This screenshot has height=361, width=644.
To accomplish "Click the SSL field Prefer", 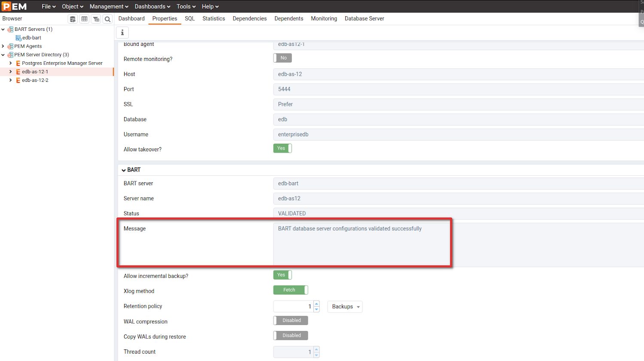I will pos(459,104).
